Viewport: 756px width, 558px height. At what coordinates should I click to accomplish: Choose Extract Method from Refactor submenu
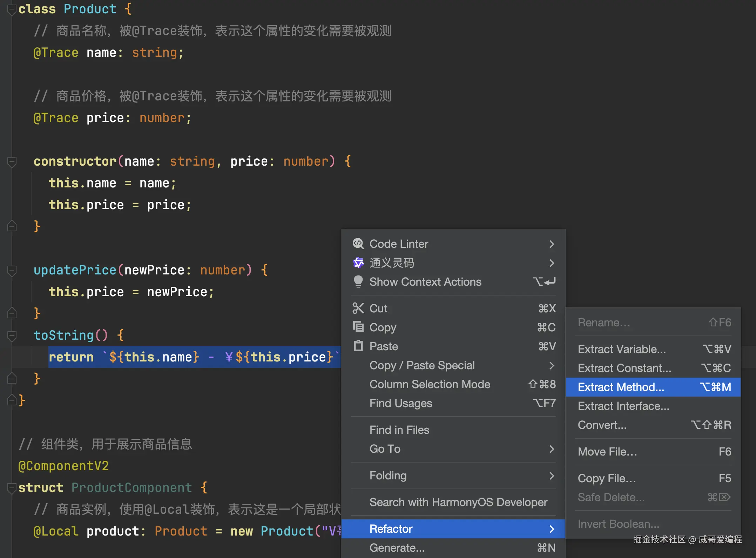point(621,387)
